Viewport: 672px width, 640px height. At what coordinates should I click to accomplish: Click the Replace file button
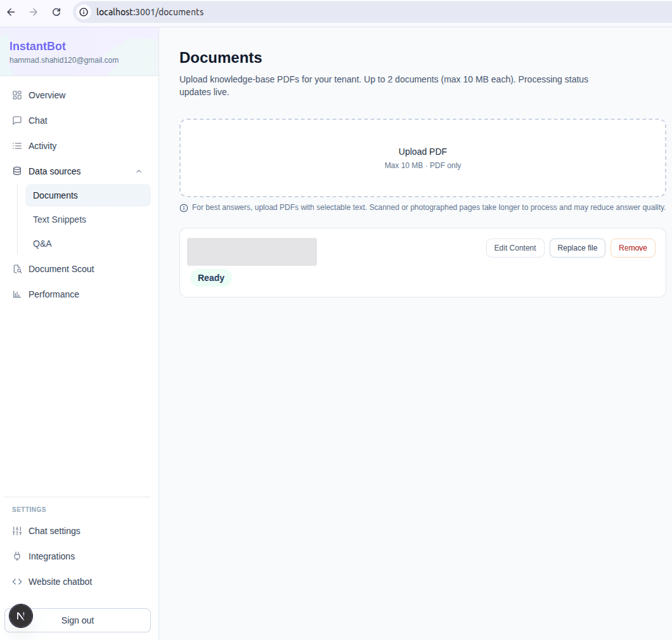pos(577,248)
